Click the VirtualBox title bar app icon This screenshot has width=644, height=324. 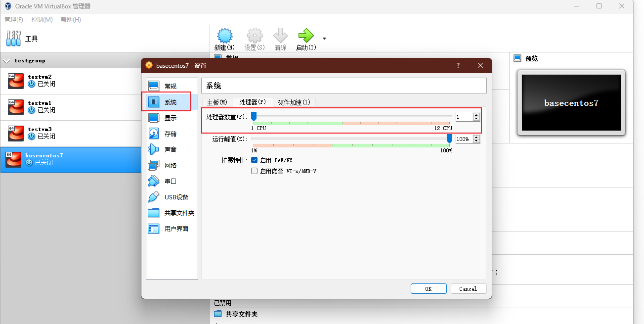pyautogui.click(x=8, y=6)
